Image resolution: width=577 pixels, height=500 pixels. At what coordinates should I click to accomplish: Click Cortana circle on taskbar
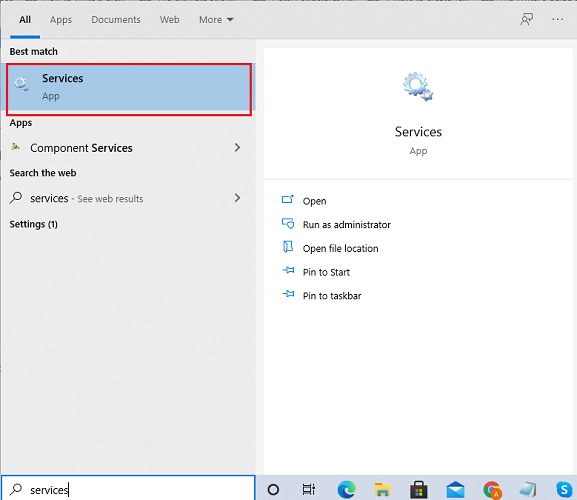273,489
